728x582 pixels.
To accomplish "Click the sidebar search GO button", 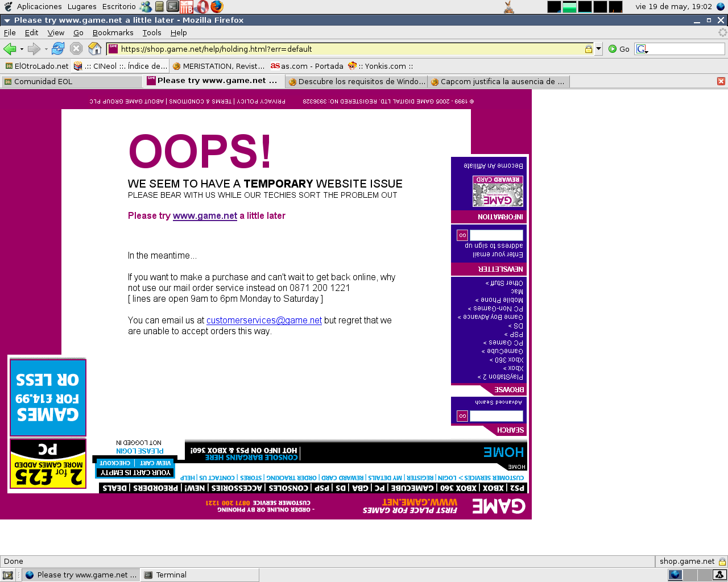I will 462,416.
